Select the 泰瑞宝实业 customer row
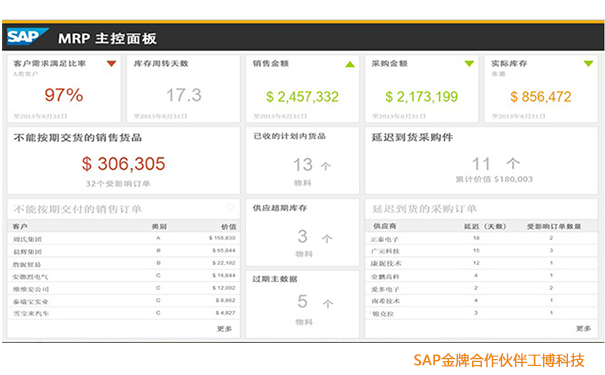Screen dimensions: 605x375 [123, 301]
